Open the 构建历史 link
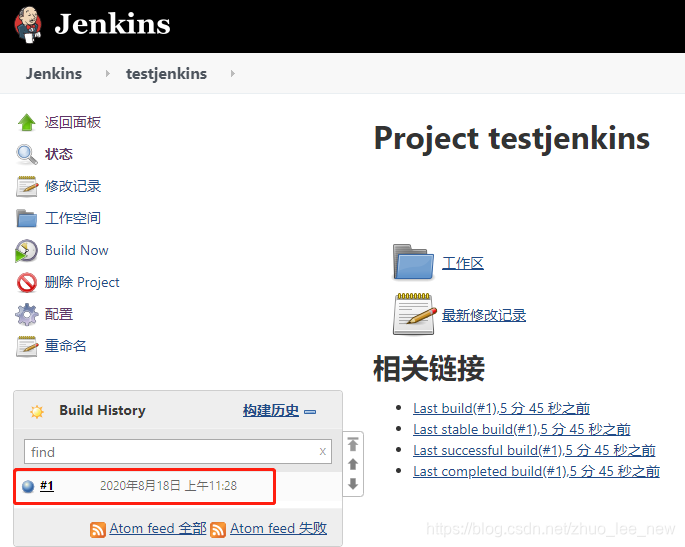 271,411
